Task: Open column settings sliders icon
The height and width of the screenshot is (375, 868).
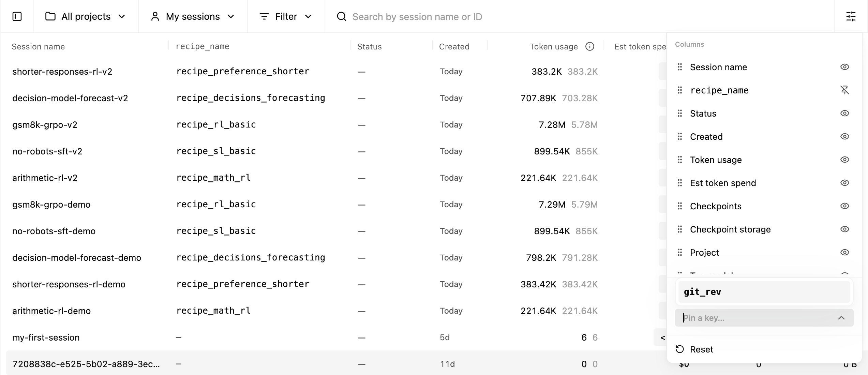Action: [x=851, y=16]
